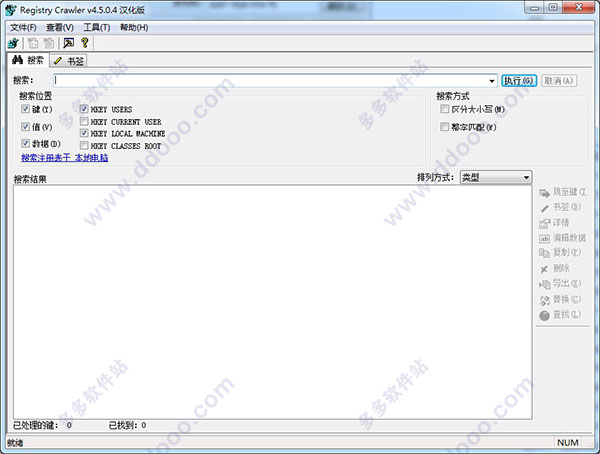Click the 就绪 status bar text

(x=15, y=443)
